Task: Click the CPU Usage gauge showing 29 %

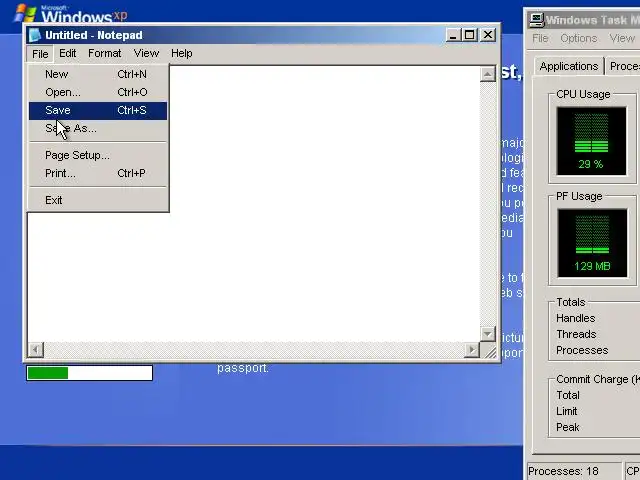Action: pos(591,141)
